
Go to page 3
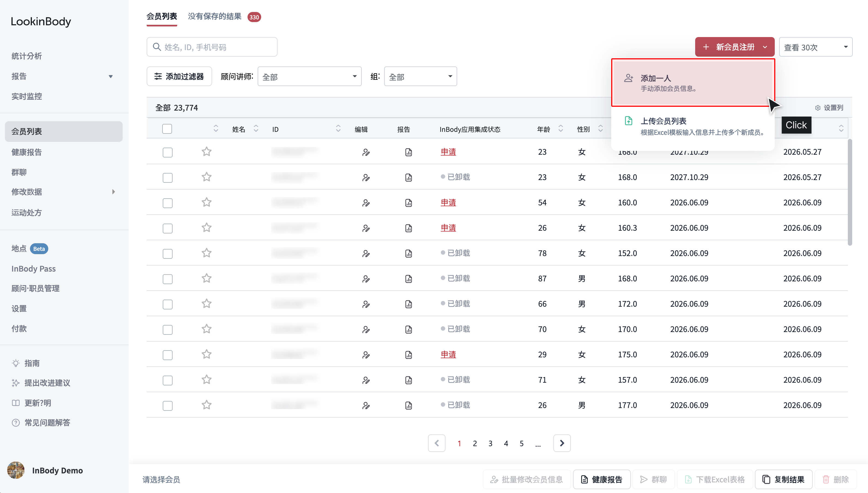[490, 443]
